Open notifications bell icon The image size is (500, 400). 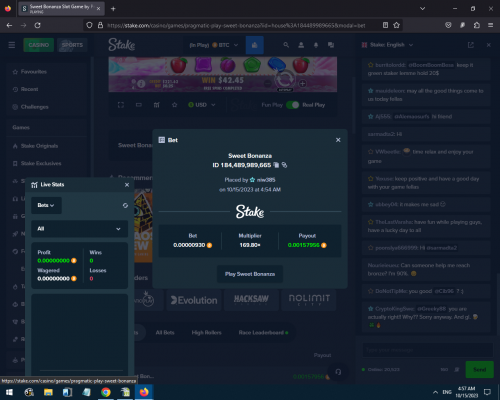point(316,45)
